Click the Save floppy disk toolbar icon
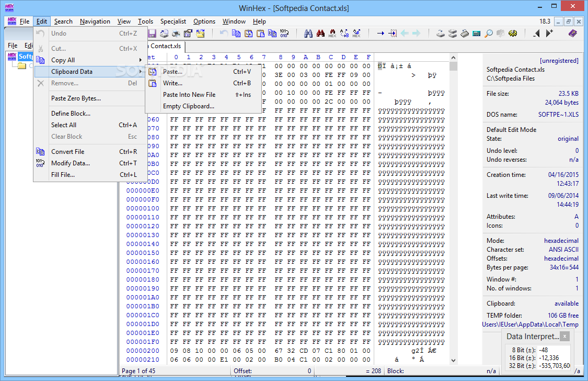 point(152,33)
